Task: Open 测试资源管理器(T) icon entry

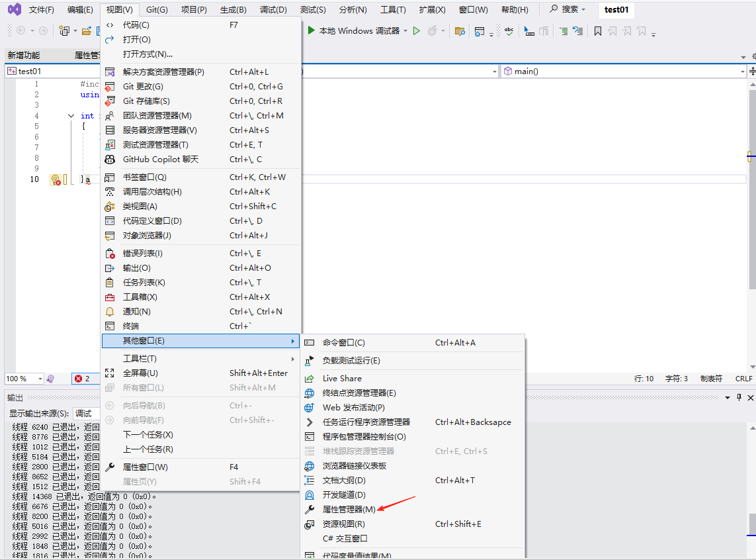Action: (x=200, y=145)
